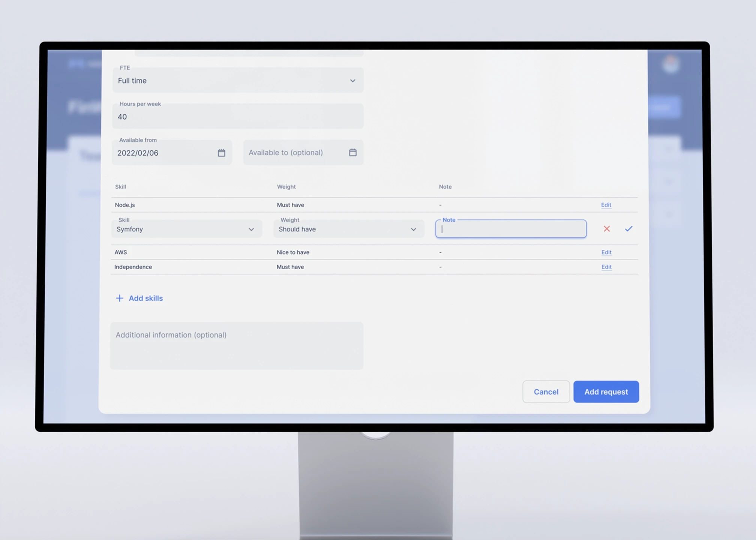This screenshot has height=540, width=756.
Task: Open the Weight dropdown showing Should have
Action: pyautogui.click(x=348, y=229)
